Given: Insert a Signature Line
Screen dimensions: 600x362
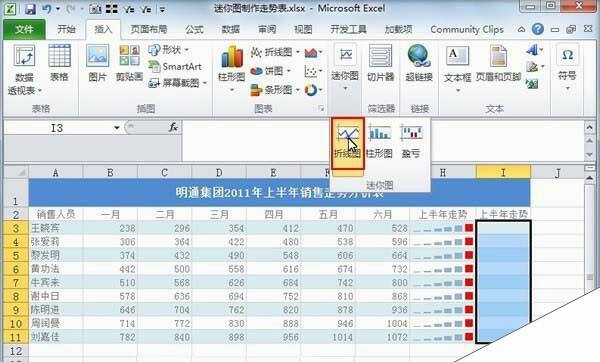Looking at the screenshot, I should [x=534, y=67].
